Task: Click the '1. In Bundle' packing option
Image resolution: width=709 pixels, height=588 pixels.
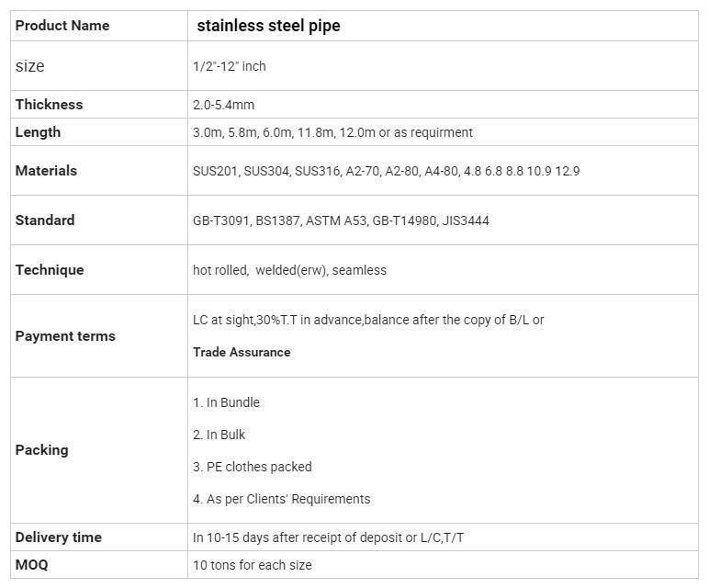Action: (226, 402)
